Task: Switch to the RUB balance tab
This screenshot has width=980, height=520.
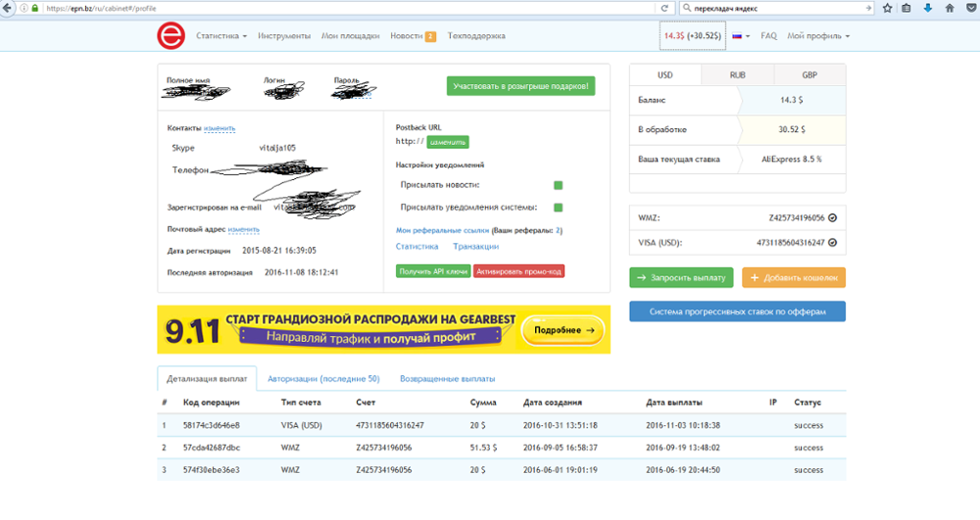Action: [737, 75]
